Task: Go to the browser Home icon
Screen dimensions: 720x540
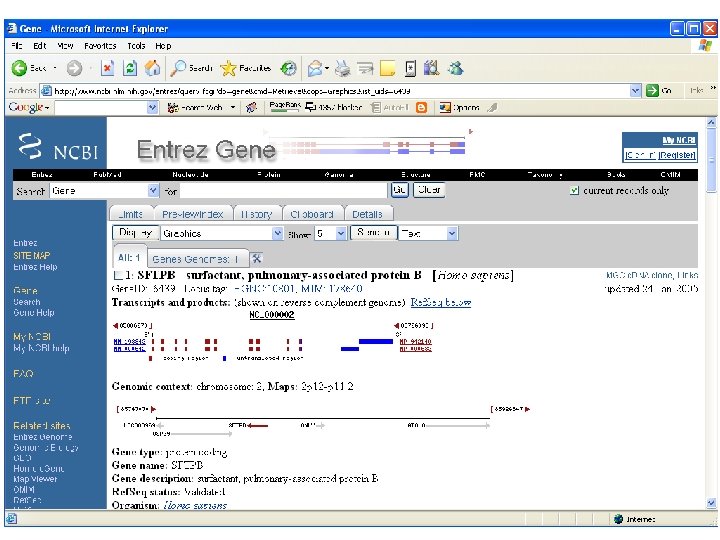Action: click(x=152, y=68)
